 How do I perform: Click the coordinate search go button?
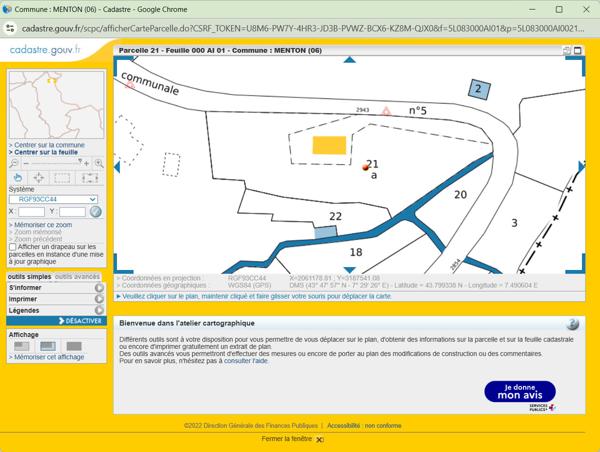[x=96, y=211]
